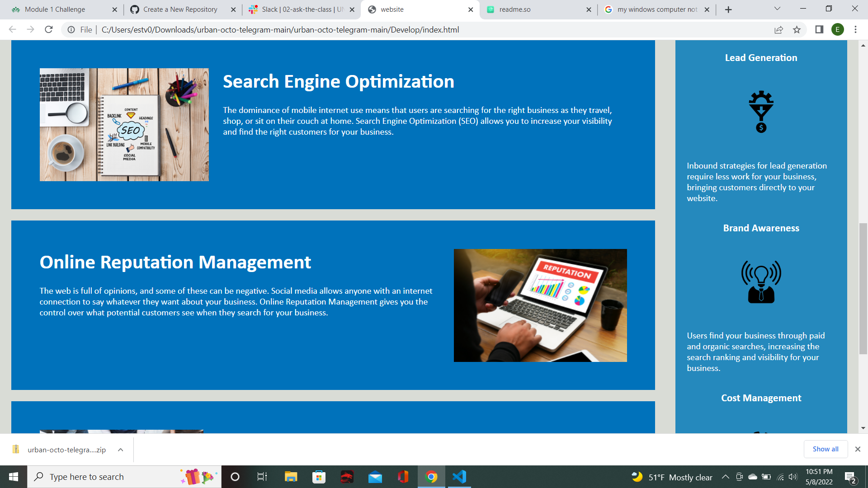The height and width of the screenshot is (488, 868).
Task: Open clock and calendar 10:51 PM
Action: click(x=819, y=477)
